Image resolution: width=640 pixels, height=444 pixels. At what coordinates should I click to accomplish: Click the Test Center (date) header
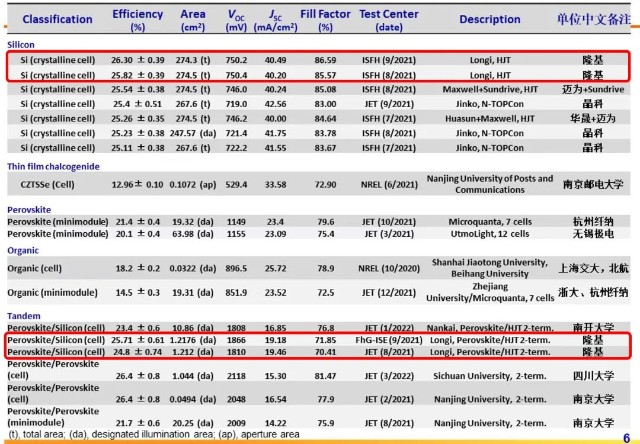click(389, 20)
